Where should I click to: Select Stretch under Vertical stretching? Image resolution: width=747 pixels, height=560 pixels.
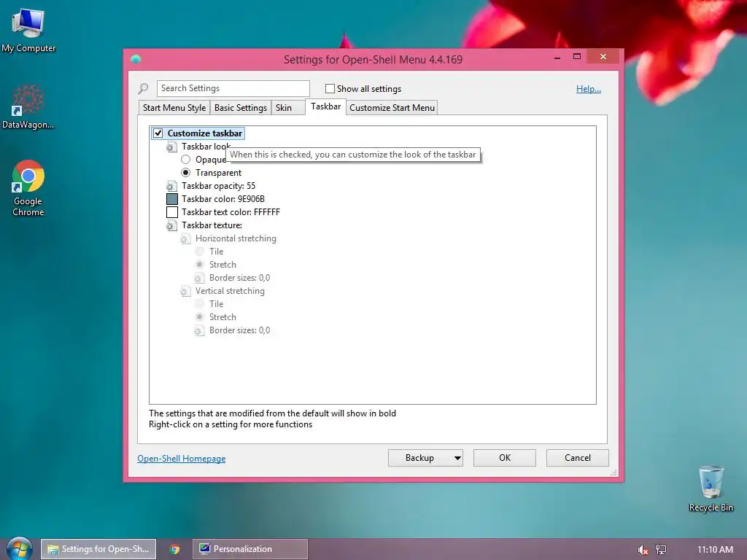tap(200, 317)
